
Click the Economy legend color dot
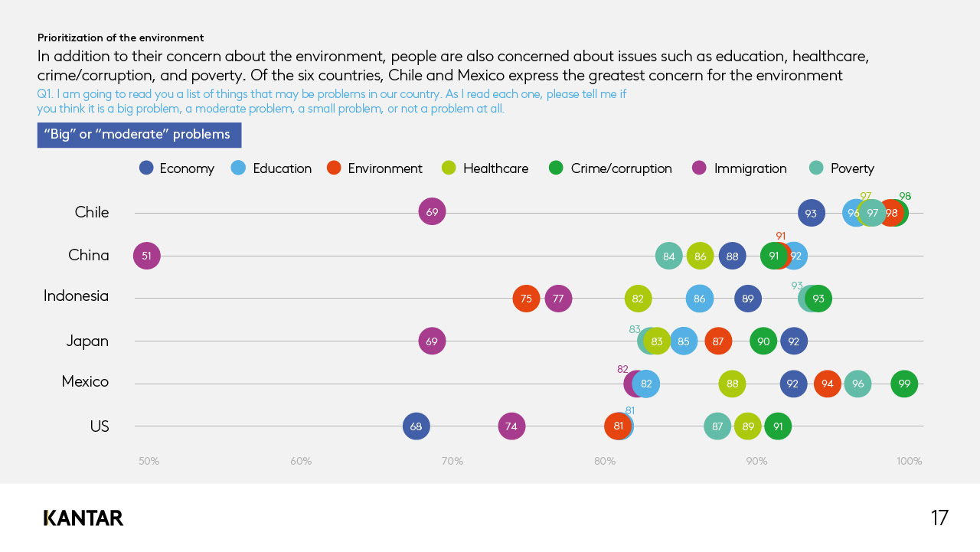[x=146, y=168]
